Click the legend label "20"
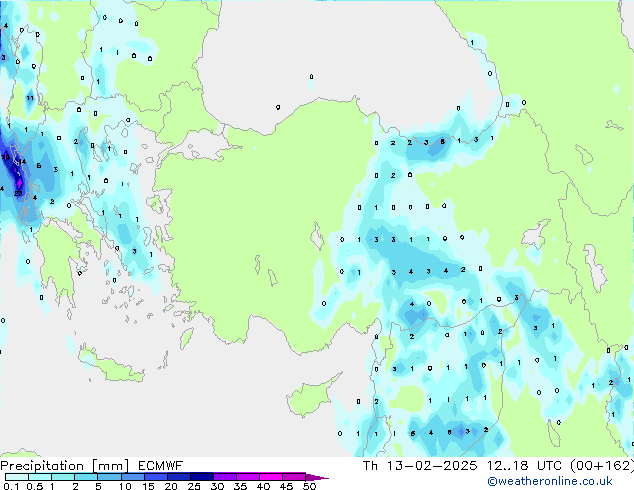The height and width of the screenshot is (490, 634). tap(171, 486)
